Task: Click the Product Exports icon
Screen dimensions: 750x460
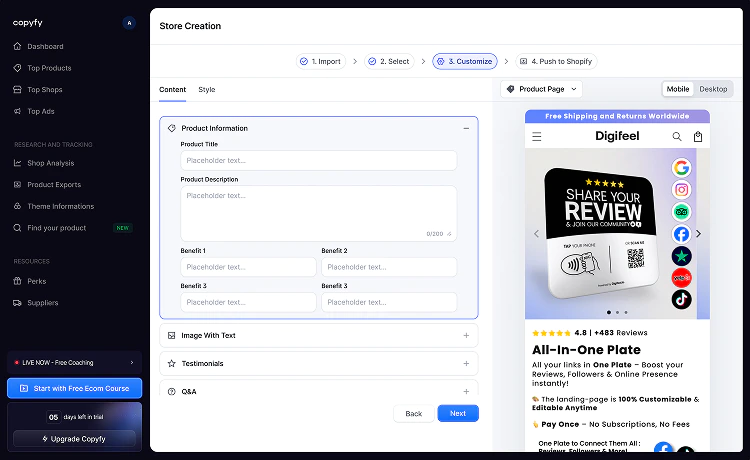Action: pyautogui.click(x=17, y=185)
